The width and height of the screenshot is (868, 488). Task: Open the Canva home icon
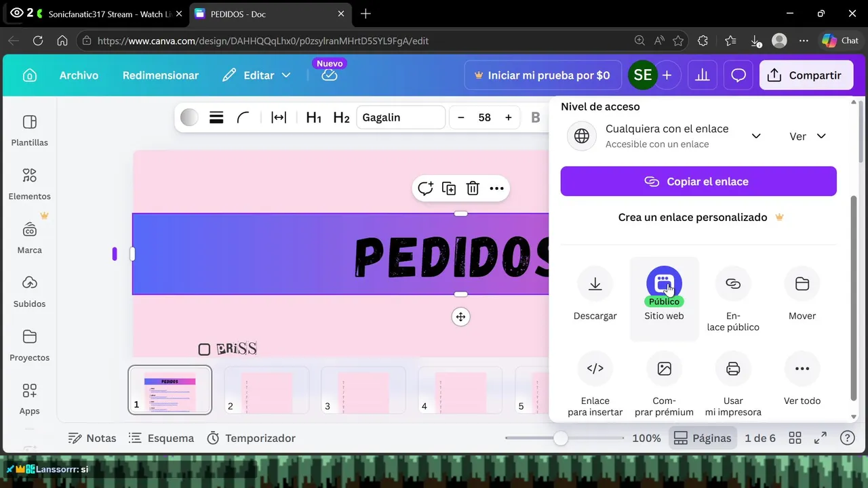point(30,75)
